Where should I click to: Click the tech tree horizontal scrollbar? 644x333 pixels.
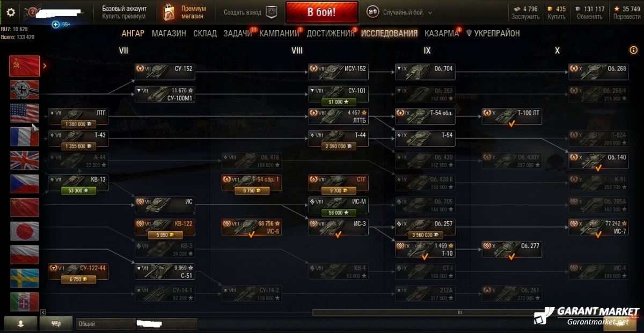point(459,312)
